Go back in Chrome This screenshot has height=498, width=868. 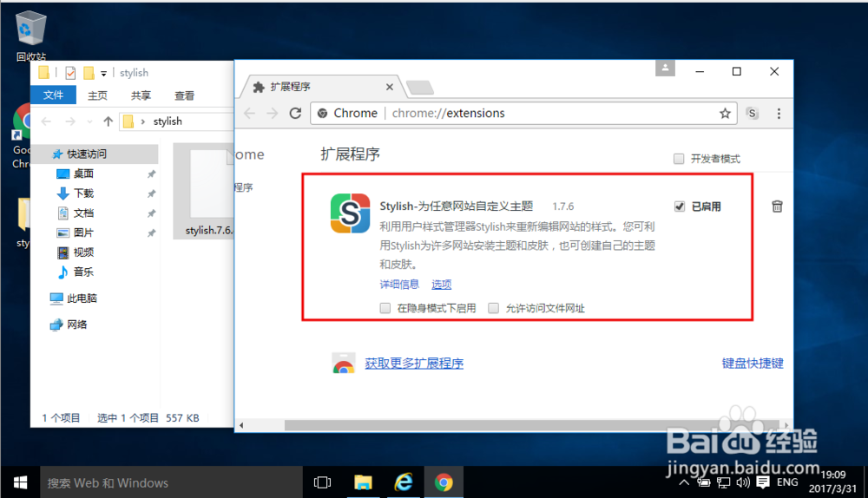click(x=250, y=114)
